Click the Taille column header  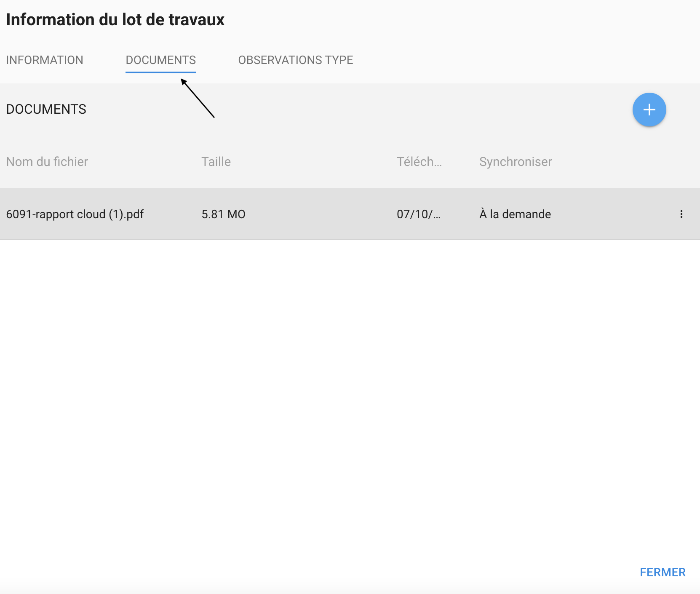216,162
